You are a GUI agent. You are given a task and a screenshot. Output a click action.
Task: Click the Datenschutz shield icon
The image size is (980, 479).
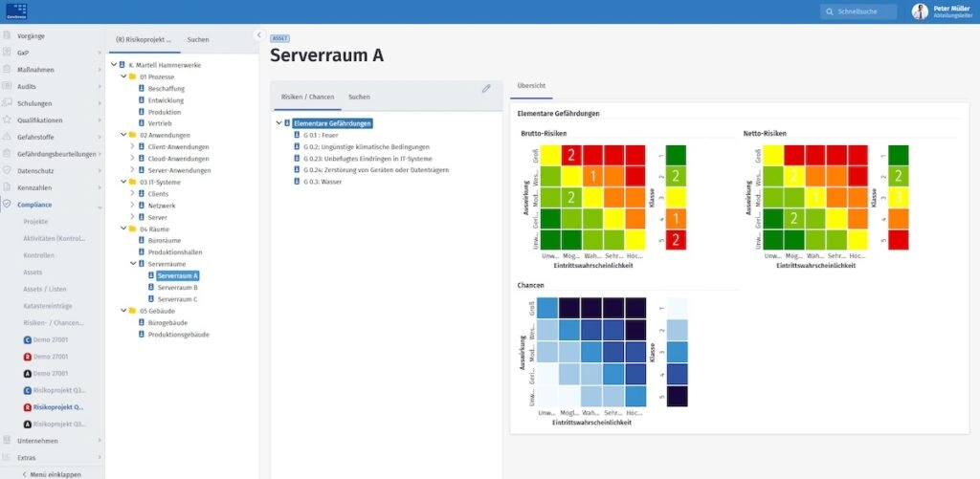click(x=7, y=170)
